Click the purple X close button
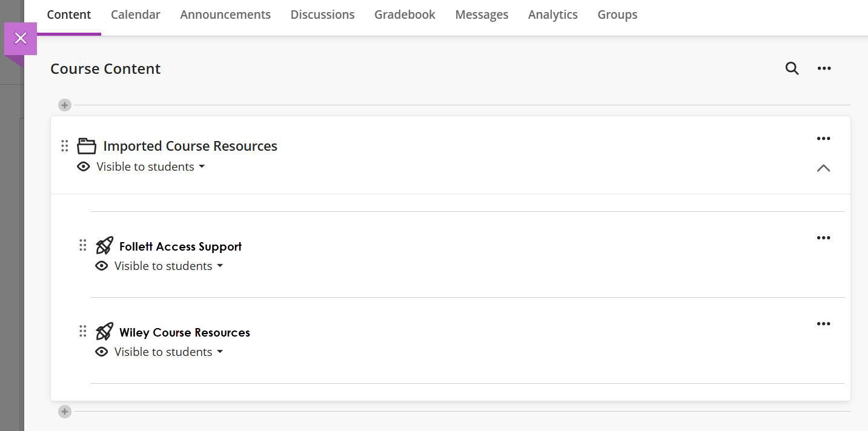 point(21,38)
